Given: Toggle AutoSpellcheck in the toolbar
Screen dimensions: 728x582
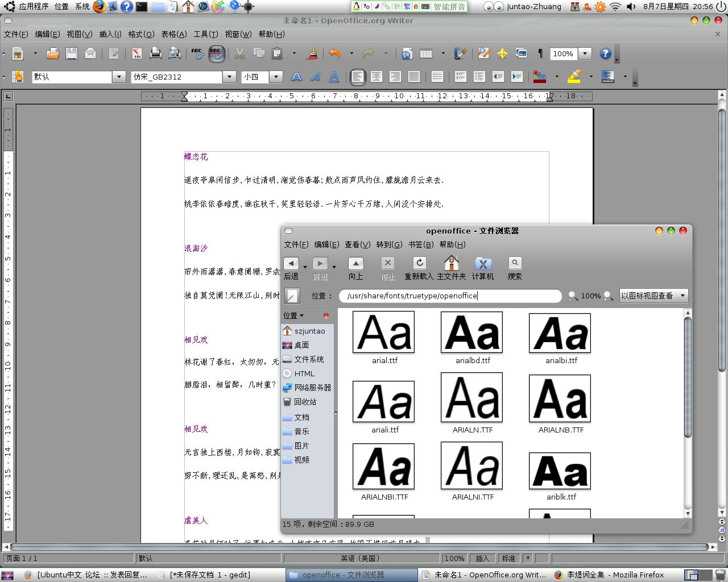Looking at the screenshot, I should click(x=216, y=53).
